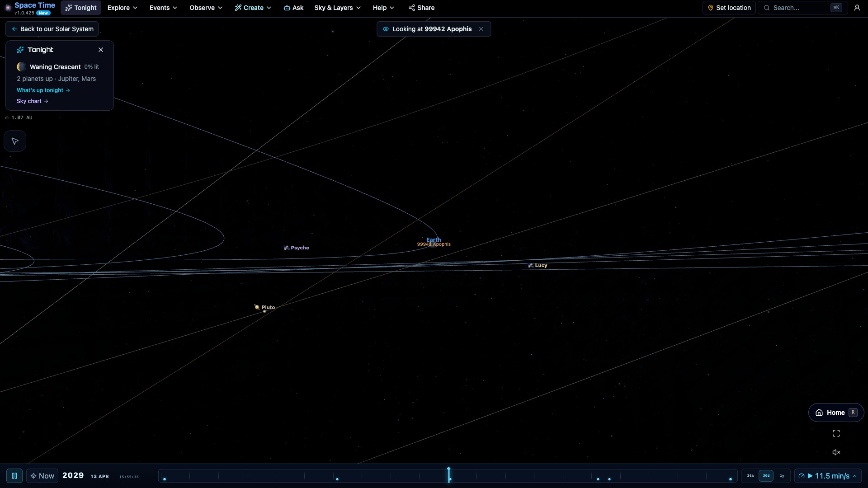868x488 pixels.
Task: Pause the time simulation
Action: 14,476
